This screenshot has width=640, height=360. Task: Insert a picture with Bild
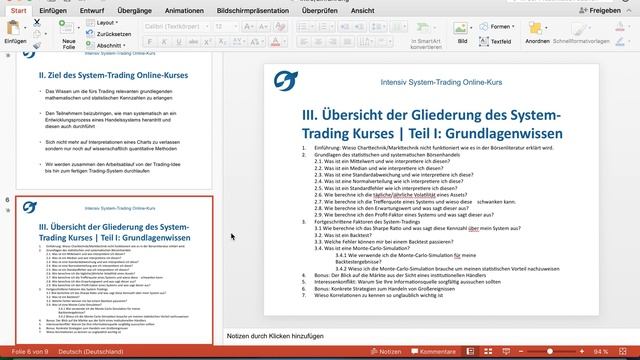[462, 33]
